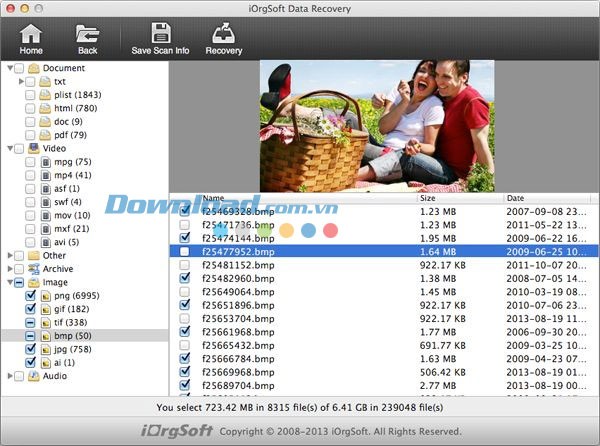The width and height of the screenshot is (600, 446).
Task: Select the html folder icon
Action: coord(45,108)
